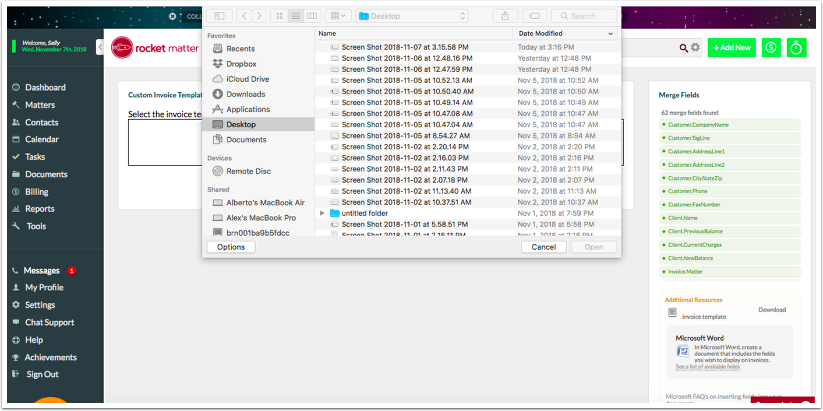Go forward in the file dialog
The image size is (823, 411).
pos(259,16)
